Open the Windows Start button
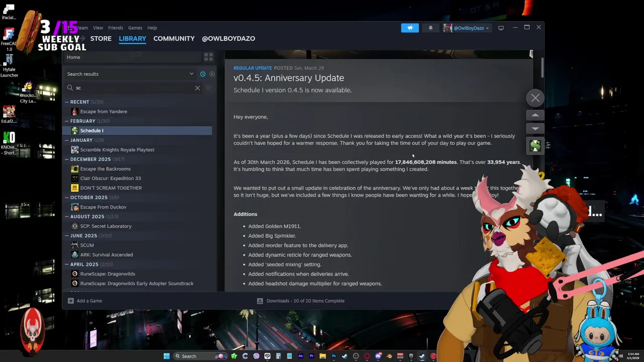 coord(166,356)
